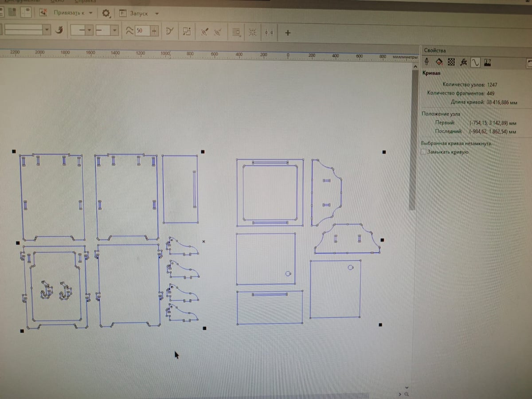
Task: Click the Запуск launcher icon
Action: tap(123, 14)
